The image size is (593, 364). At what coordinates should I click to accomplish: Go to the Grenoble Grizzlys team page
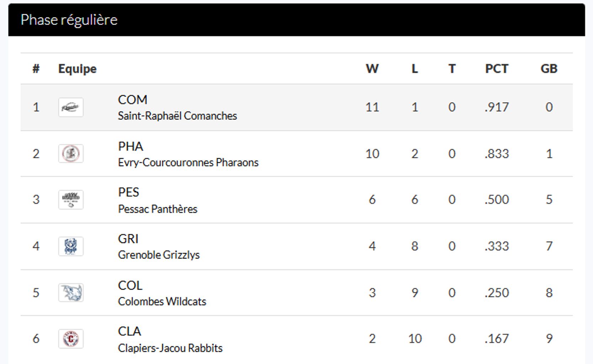(x=159, y=255)
